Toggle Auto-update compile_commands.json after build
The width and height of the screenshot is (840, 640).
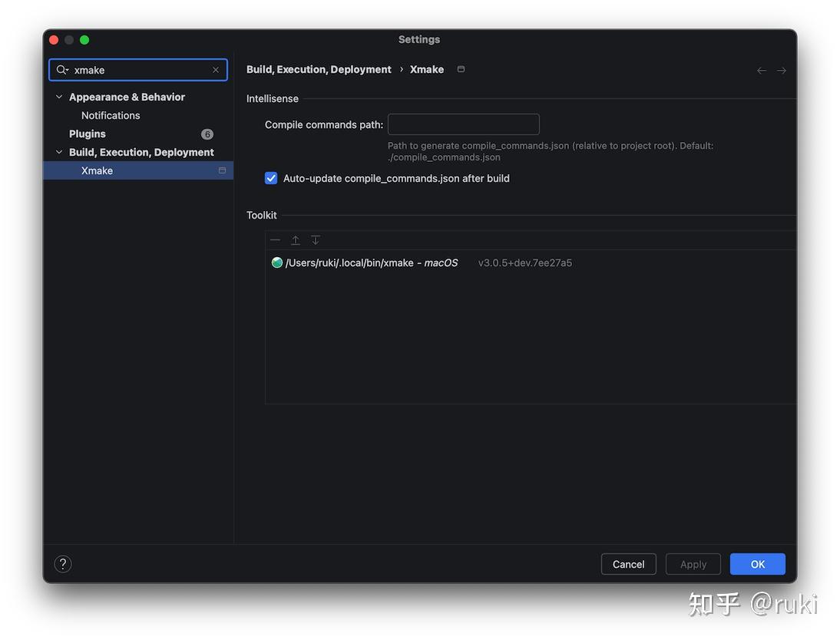(x=271, y=178)
